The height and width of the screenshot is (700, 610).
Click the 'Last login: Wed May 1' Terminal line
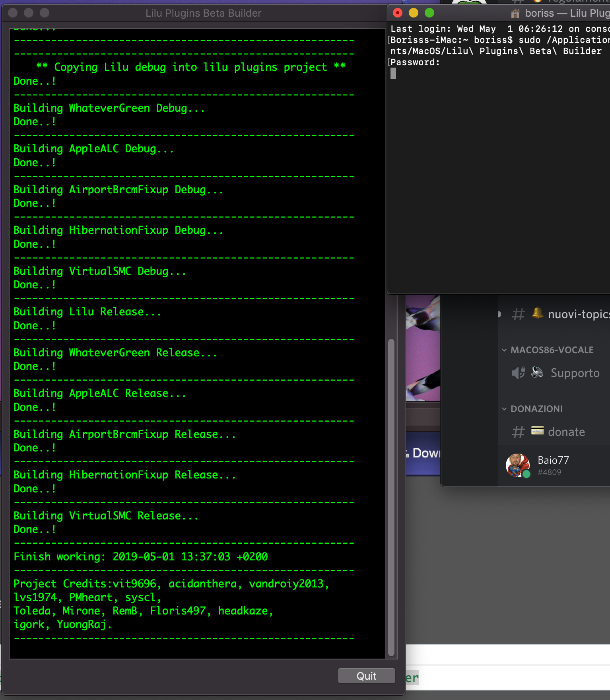(500, 29)
